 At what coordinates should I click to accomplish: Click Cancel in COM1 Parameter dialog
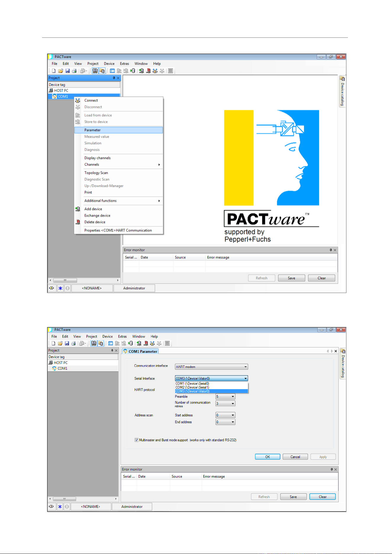(x=295, y=457)
